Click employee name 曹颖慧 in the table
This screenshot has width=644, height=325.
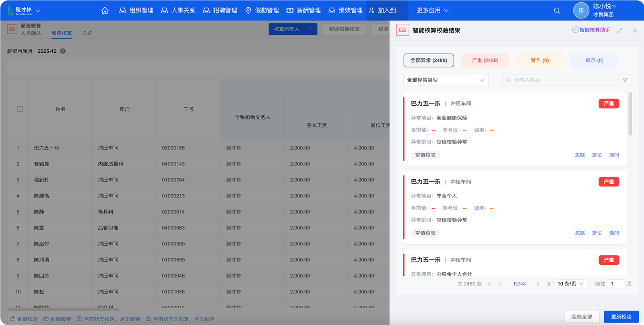pyautogui.click(x=42, y=164)
